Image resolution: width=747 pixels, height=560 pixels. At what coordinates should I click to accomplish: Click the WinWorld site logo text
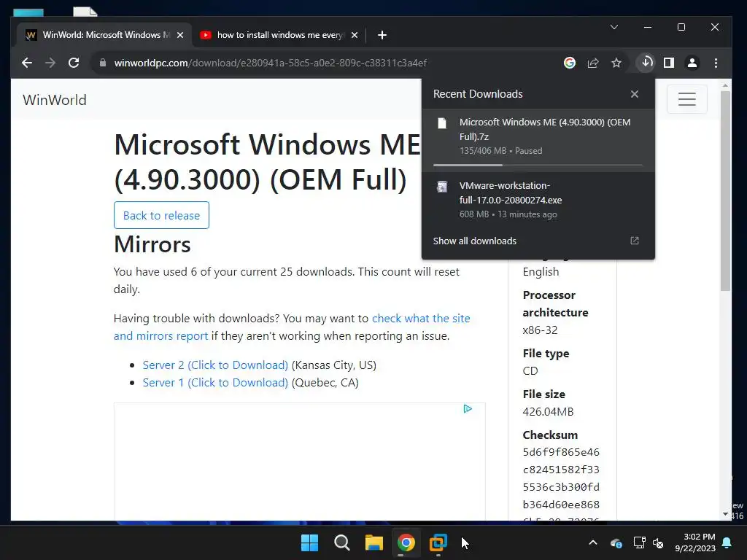[55, 100]
